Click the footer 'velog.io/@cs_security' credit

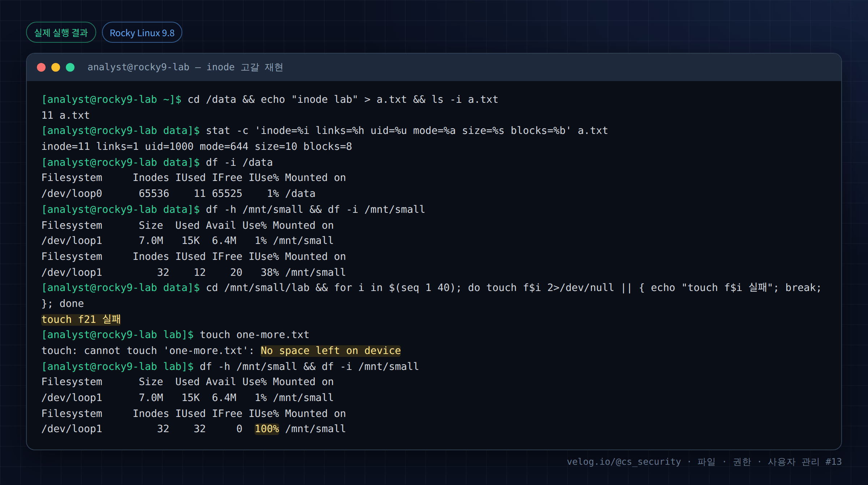click(x=624, y=462)
